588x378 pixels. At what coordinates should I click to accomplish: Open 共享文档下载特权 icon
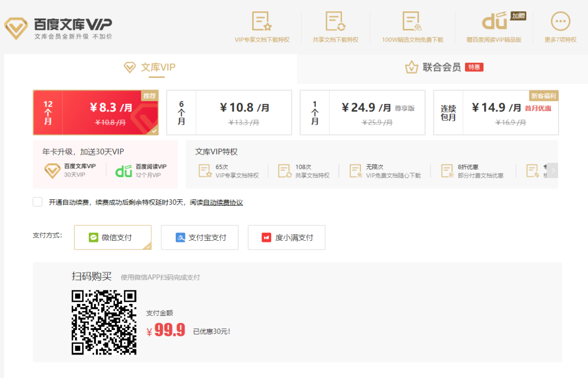[x=335, y=21]
